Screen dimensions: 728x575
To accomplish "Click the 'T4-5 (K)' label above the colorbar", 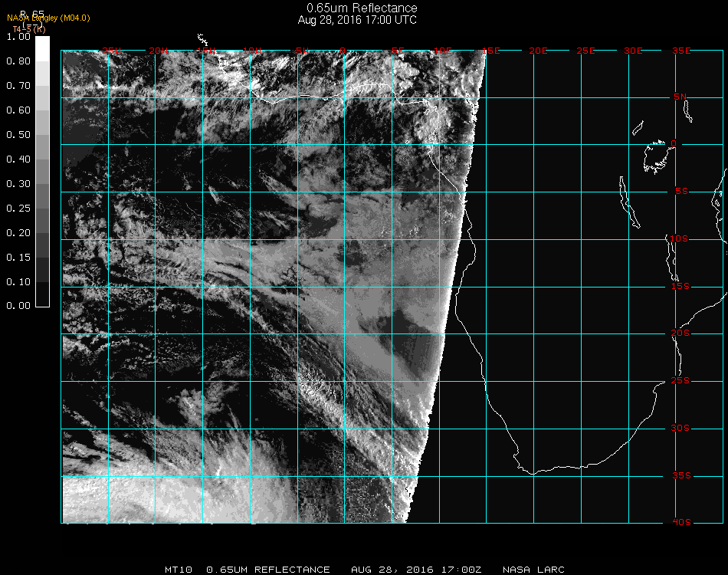I will tap(29, 29).
